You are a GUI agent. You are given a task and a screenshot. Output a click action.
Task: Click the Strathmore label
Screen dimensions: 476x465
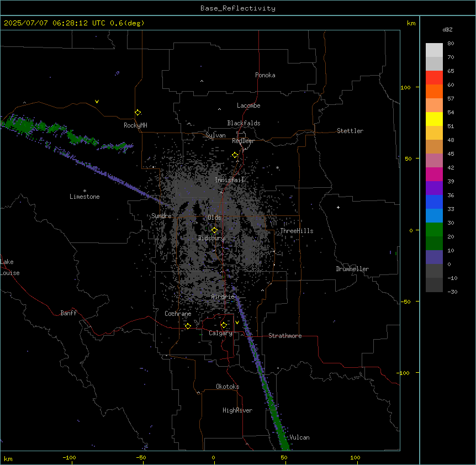[285, 336]
